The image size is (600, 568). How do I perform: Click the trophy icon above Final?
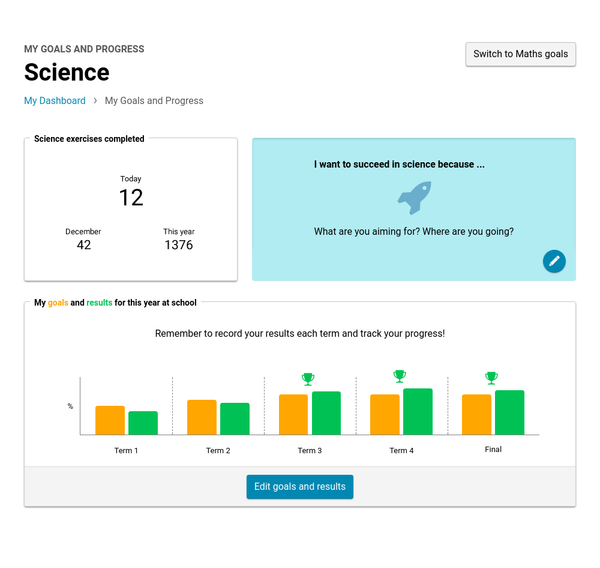pyautogui.click(x=491, y=378)
